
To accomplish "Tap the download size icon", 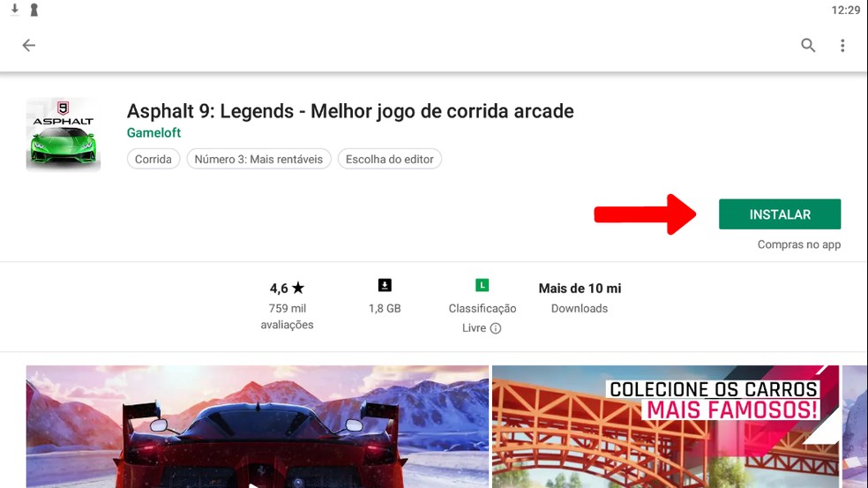I will (385, 285).
